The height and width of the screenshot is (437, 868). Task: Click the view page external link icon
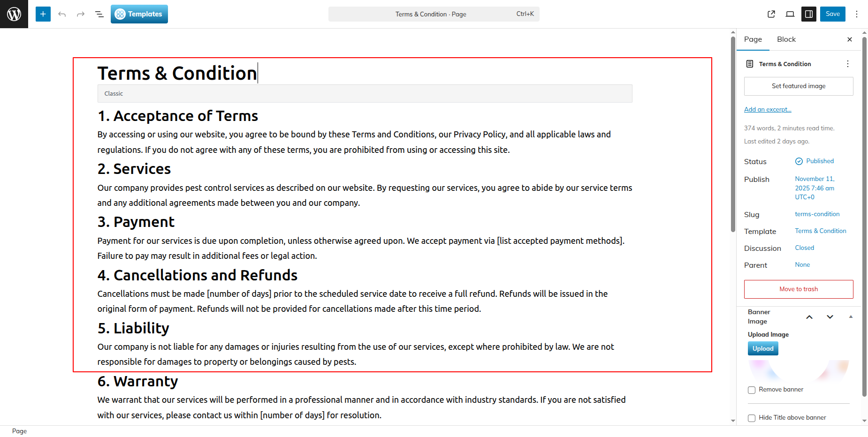point(771,14)
